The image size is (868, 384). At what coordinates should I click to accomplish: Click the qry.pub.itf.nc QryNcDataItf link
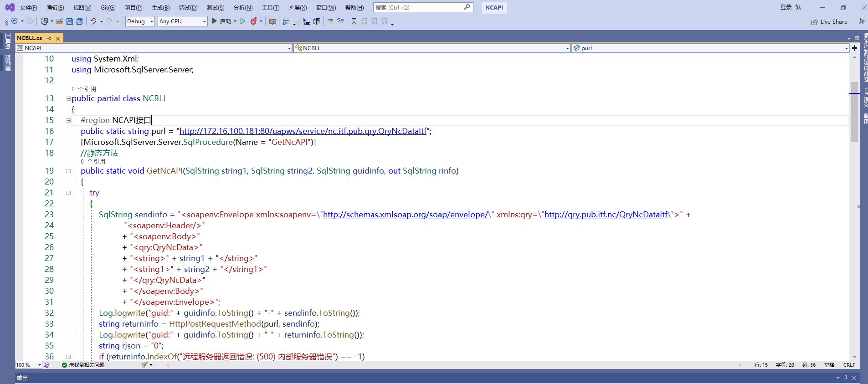(x=606, y=215)
